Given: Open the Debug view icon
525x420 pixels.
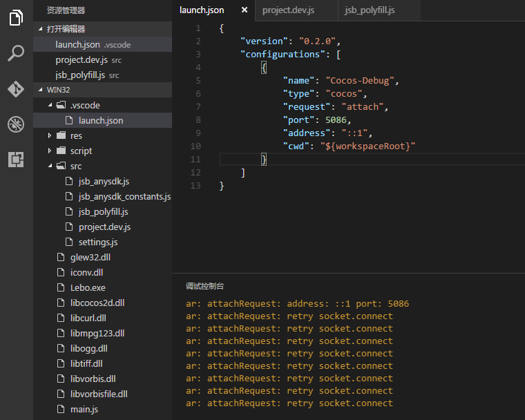Looking at the screenshot, I should coord(16,124).
